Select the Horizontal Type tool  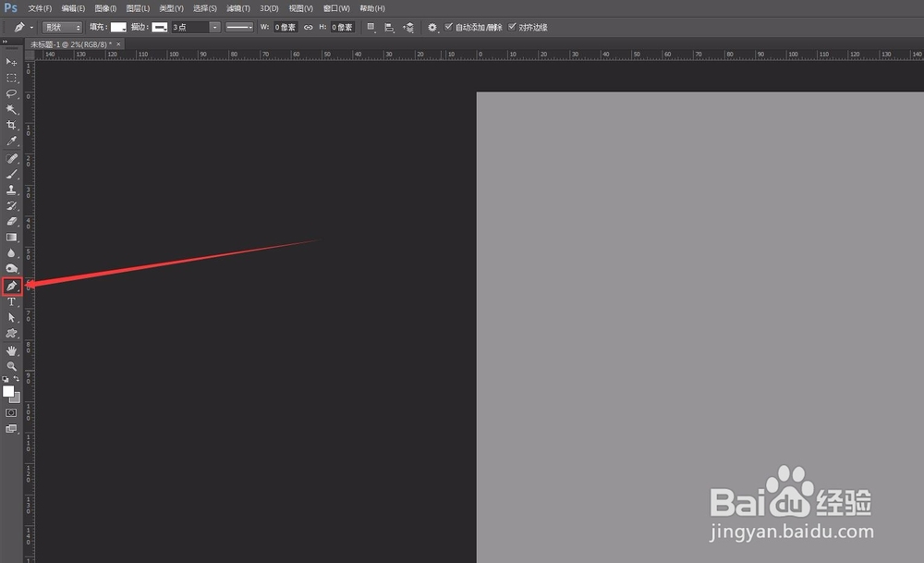coord(11,302)
